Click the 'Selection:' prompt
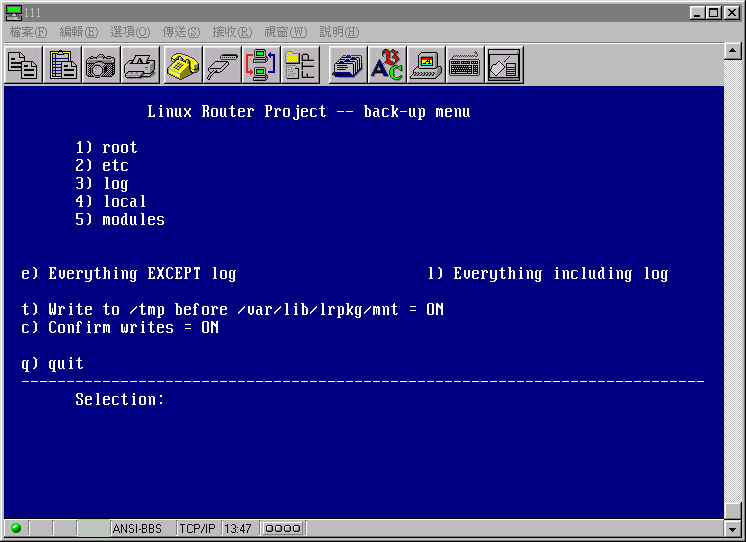Screen dimensions: 746x542 coord(120,399)
